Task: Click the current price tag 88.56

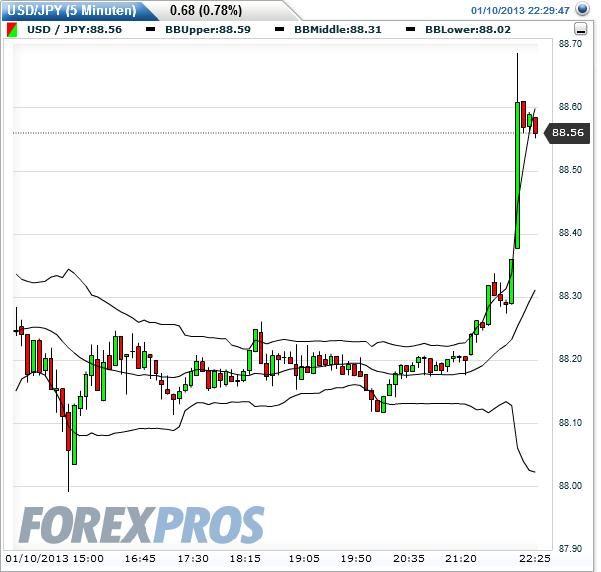Action: click(567, 133)
